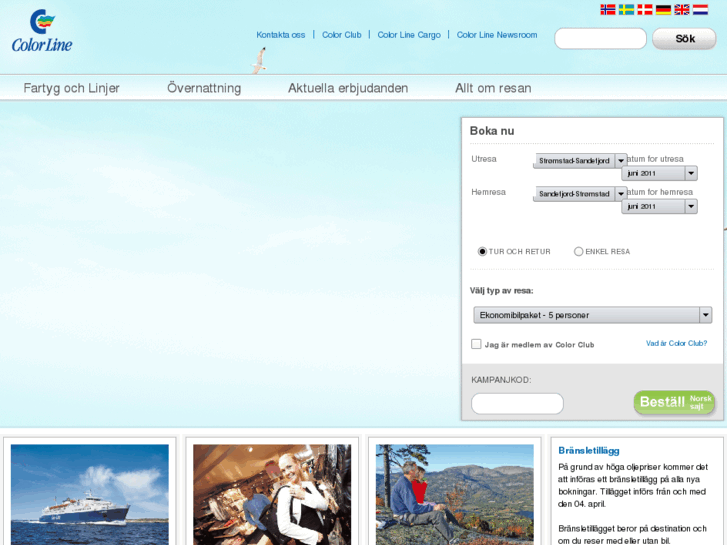Click the Välj typ av resa: label
This screenshot has width=727, height=545.
coord(501,291)
